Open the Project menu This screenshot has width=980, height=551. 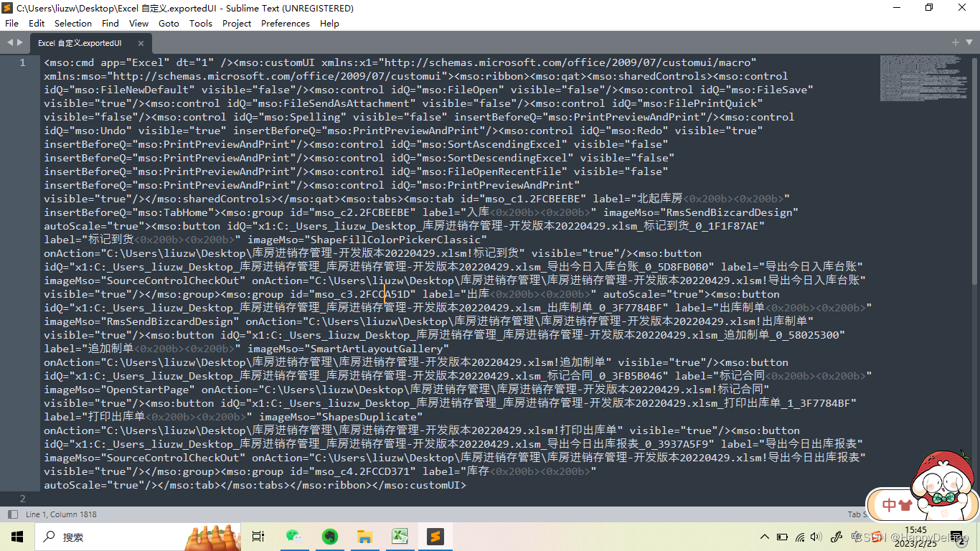coord(237,23)
